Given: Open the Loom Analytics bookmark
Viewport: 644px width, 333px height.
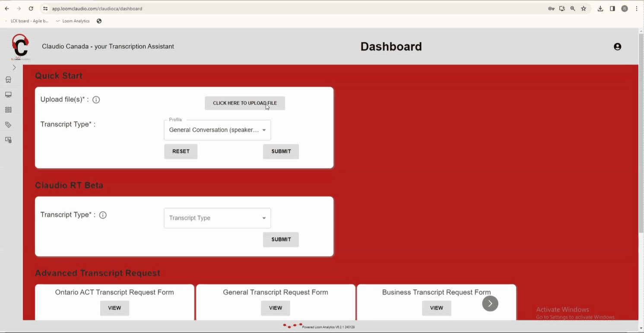Looking at the screenshot, I should [x=73, y=21].
